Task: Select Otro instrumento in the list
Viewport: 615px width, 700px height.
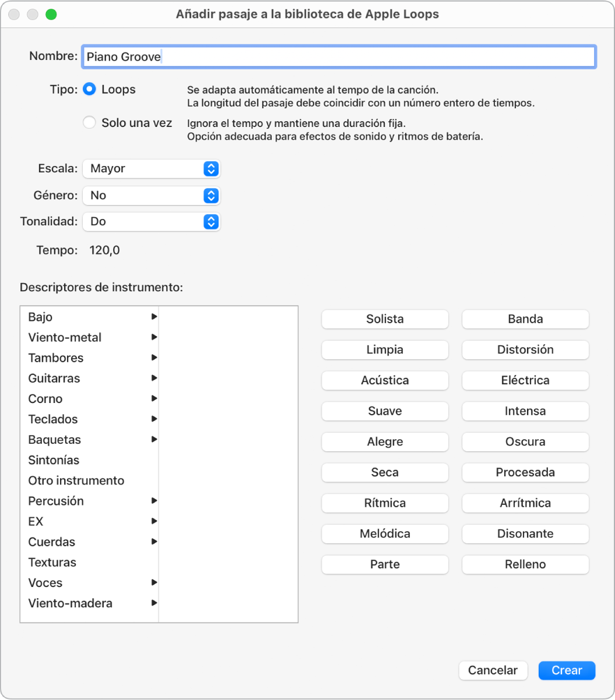Action: point(90,480)
